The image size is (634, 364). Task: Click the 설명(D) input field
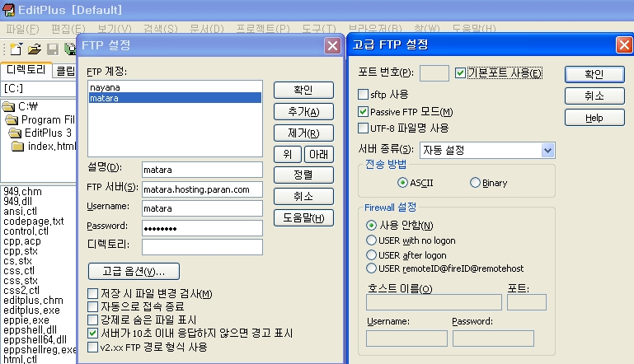(x=202, y=170)
